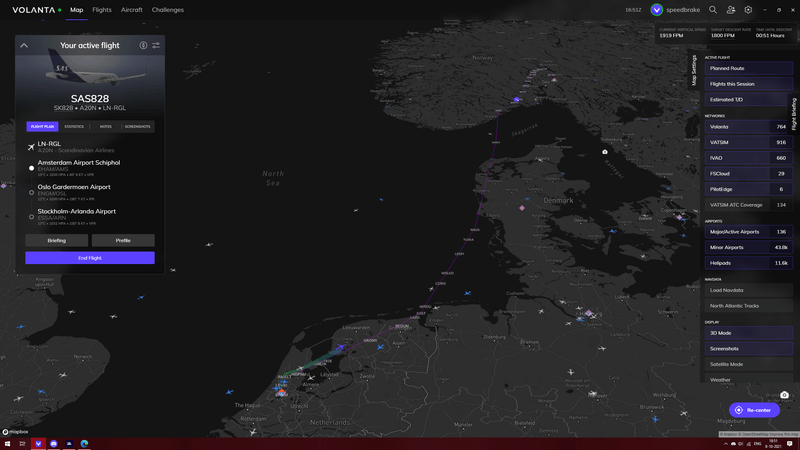
Task: Open notification center in system tray
Action: [x=790, y=444]
